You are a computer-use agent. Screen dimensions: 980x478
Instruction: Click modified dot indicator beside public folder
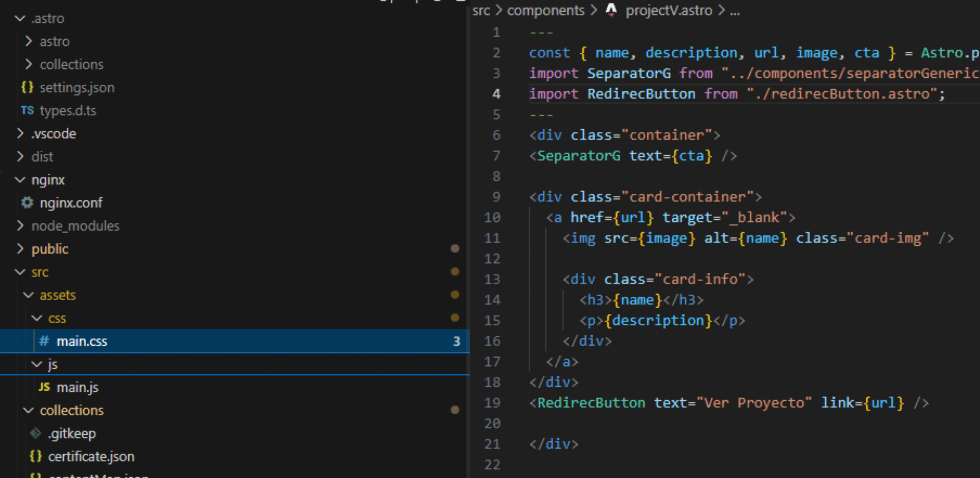coord(455,249)
